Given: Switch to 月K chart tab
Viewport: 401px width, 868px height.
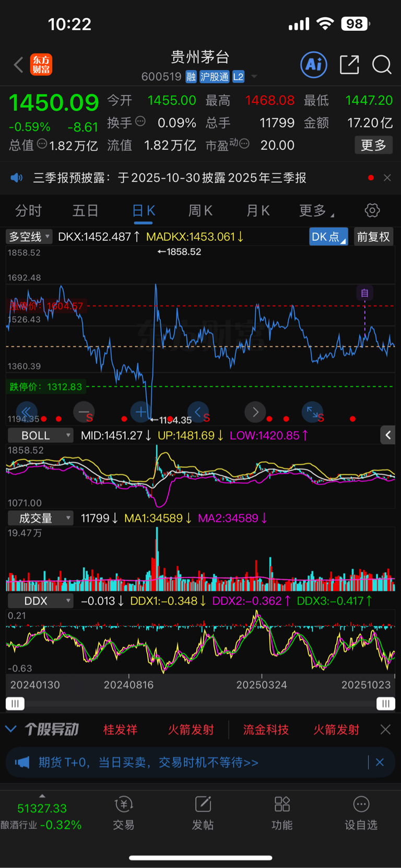Looking at the screenshot, I should [258, 210].
